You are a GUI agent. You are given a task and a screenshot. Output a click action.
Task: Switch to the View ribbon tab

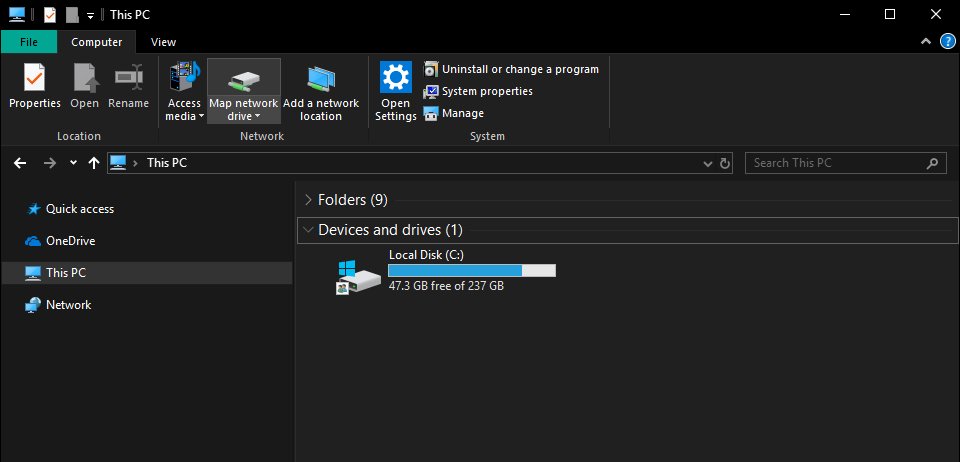click(x=163, y=42)
